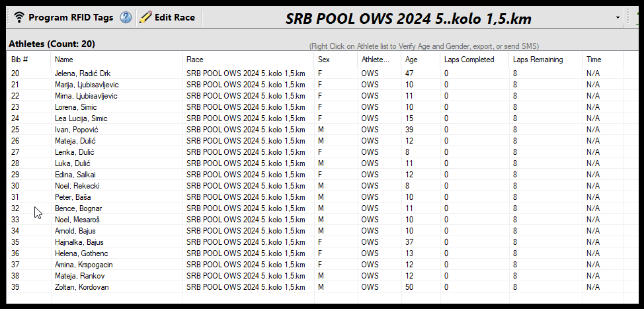The height and width of the screenshot is (309, 644).
Task: Select athlete Jelena, Radić Drk row
Action: coord(82,73)
